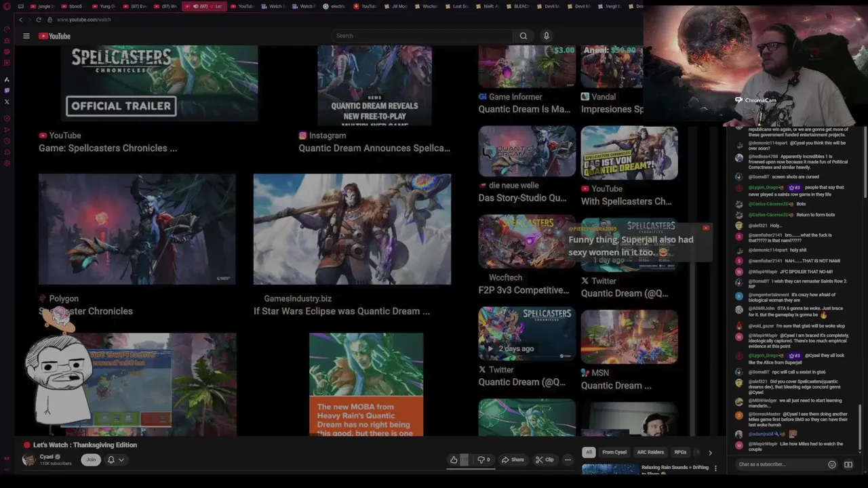Open 'The new MOBA from Heavy Rain's' image

point(366,384)
